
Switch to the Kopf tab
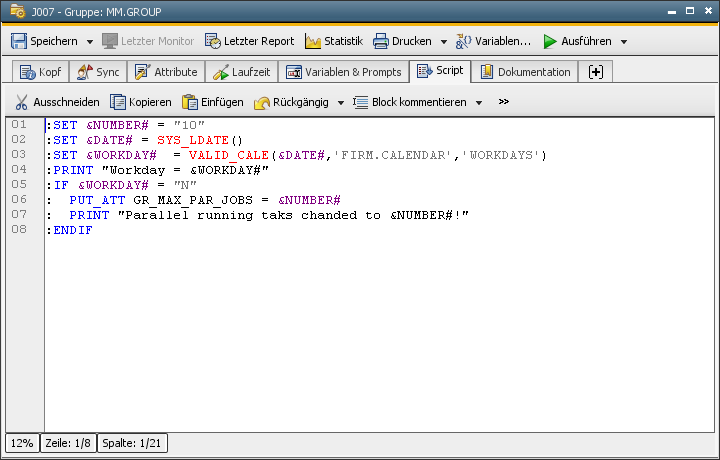[40, 72]
